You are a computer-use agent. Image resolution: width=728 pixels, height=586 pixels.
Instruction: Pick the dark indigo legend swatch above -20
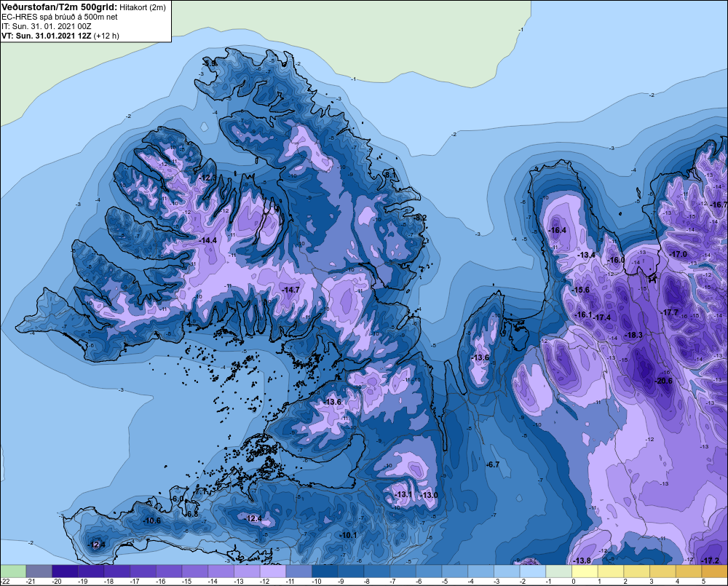pyautogui.click(x=65, y=571)
